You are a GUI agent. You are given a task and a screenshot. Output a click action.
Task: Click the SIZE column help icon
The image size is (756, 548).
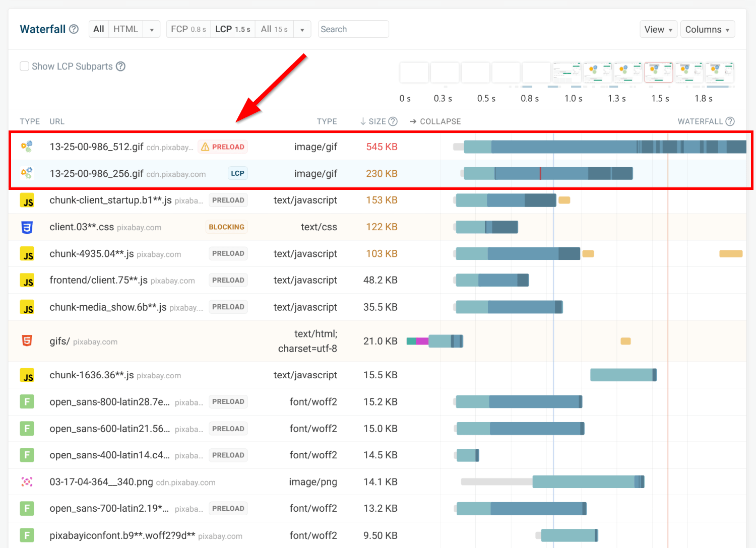[x=393, y=121]
